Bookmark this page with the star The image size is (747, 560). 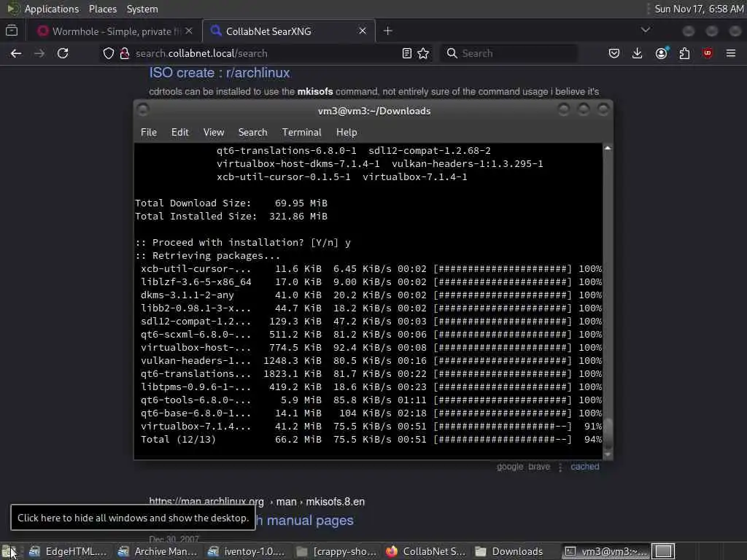(423, 53)
